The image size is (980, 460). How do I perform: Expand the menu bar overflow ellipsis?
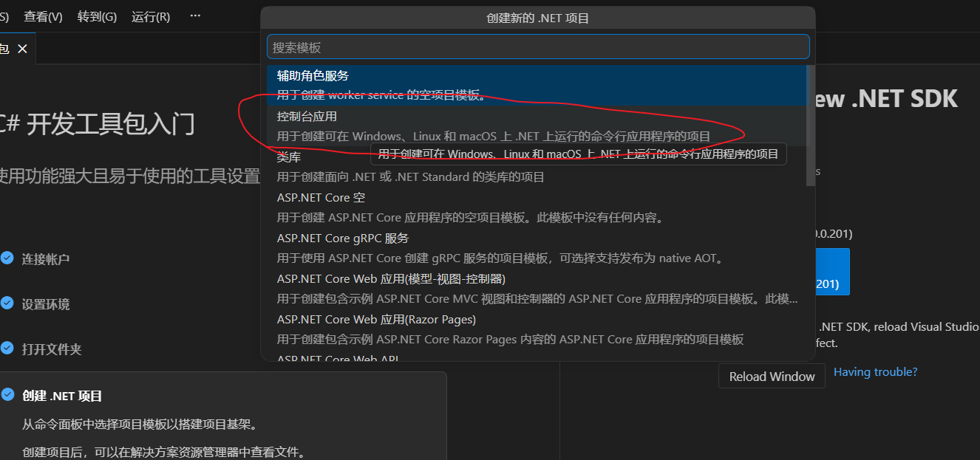pyautogui.click(x=195, y=16)
